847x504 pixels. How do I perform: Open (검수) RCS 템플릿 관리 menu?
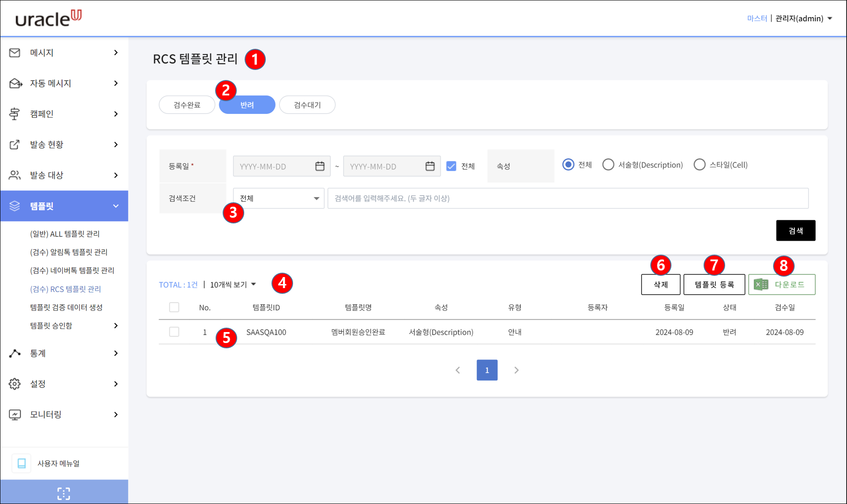[66, 289]
